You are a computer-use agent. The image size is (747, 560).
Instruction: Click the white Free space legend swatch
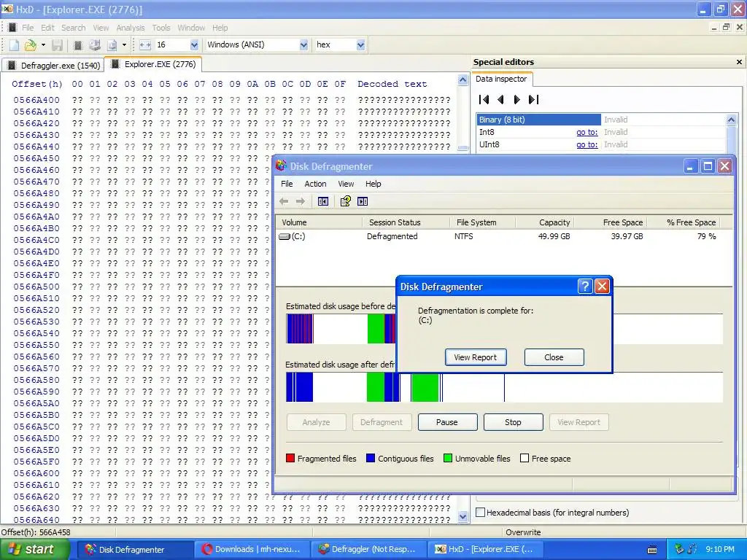pyautogui.click(x=525, y=458)
